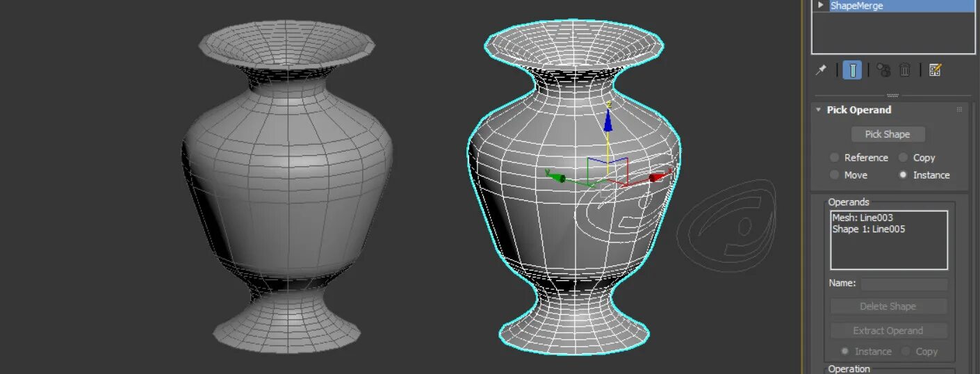The width and height of the screenshot is (980, 374).
Task: Click the blue Z axis gizmo arrow
Action: click(608, 120)
